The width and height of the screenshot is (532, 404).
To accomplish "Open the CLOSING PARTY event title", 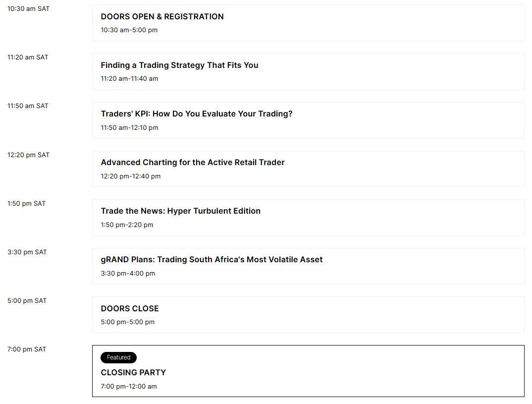I will point(133,372).
